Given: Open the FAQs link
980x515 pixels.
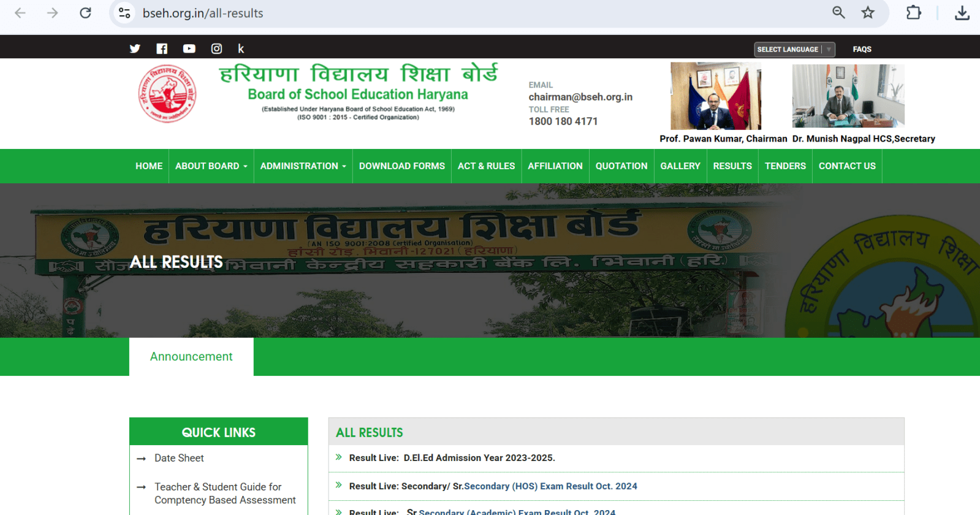Looking at the screenshot, I should pyautogui.click(x=862, y=50).
